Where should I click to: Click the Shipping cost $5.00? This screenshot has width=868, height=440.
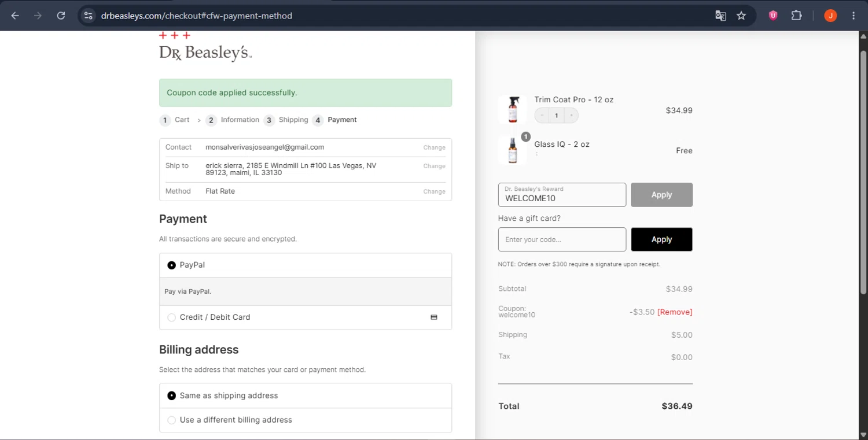pos(682,335)
